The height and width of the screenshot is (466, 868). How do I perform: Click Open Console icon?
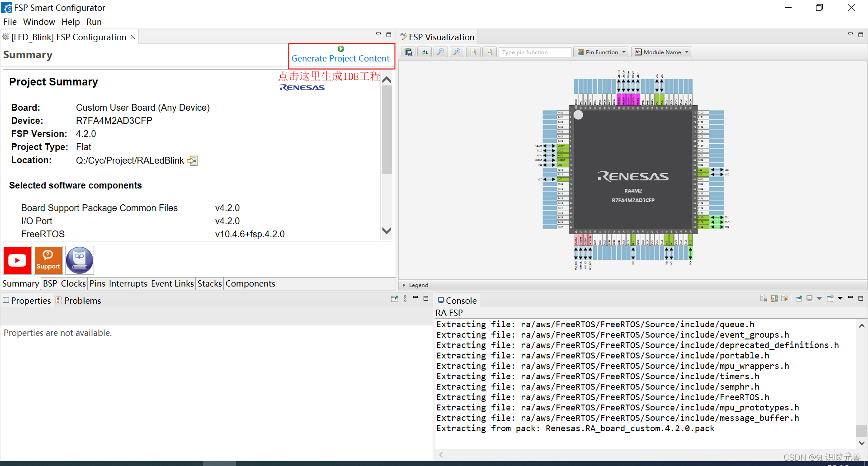coord(830,298)
